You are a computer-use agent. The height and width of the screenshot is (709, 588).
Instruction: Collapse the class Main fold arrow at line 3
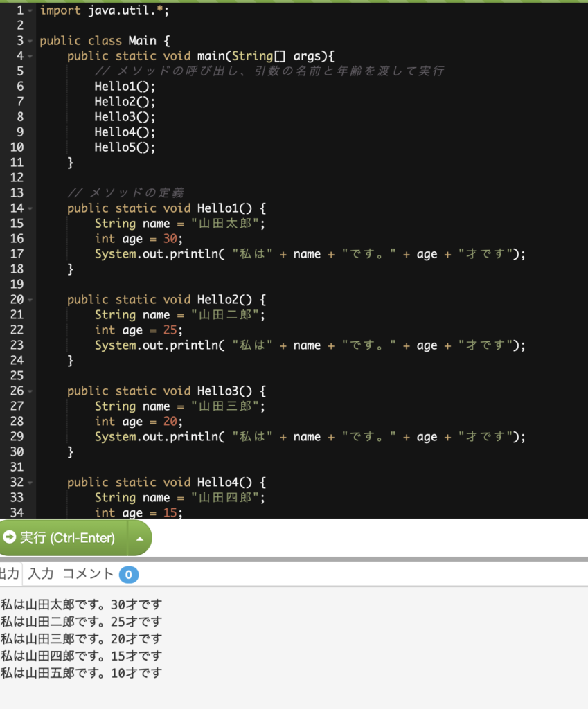pos(30,41)
